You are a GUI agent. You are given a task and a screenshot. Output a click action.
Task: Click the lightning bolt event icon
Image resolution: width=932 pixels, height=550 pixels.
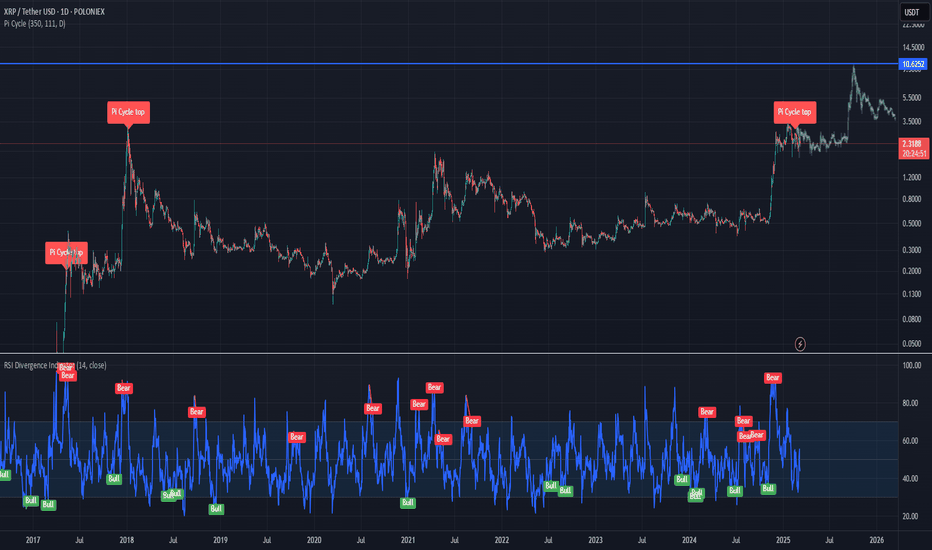click(x=800, y=344)
